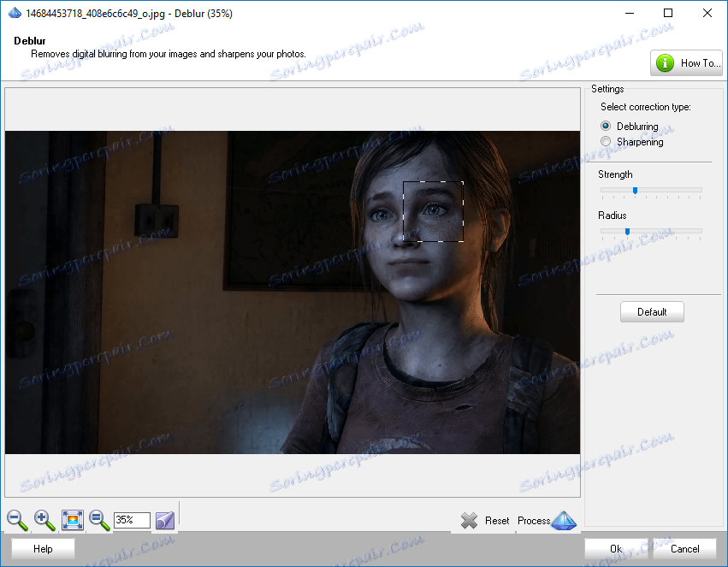Click the 35% zoom input field
The height and width of the screenshot is (567, 728).
tap(132, 520)
